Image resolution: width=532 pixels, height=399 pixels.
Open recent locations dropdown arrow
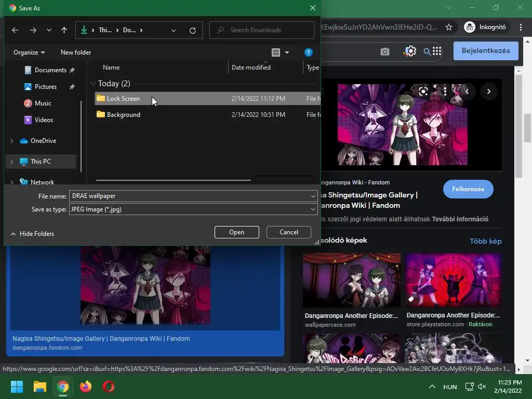[x=49, y=30]
